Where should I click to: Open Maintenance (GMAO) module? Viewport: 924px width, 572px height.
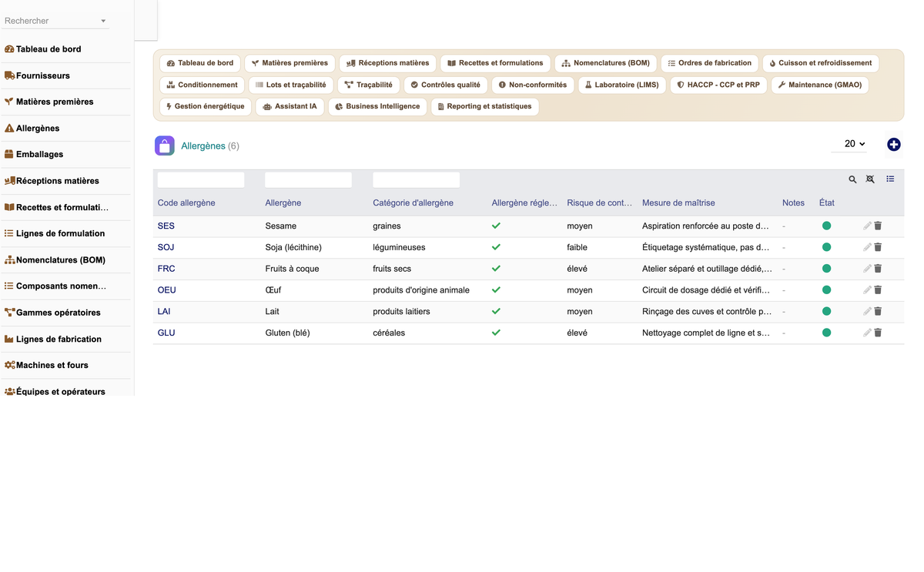click(819, 85)
